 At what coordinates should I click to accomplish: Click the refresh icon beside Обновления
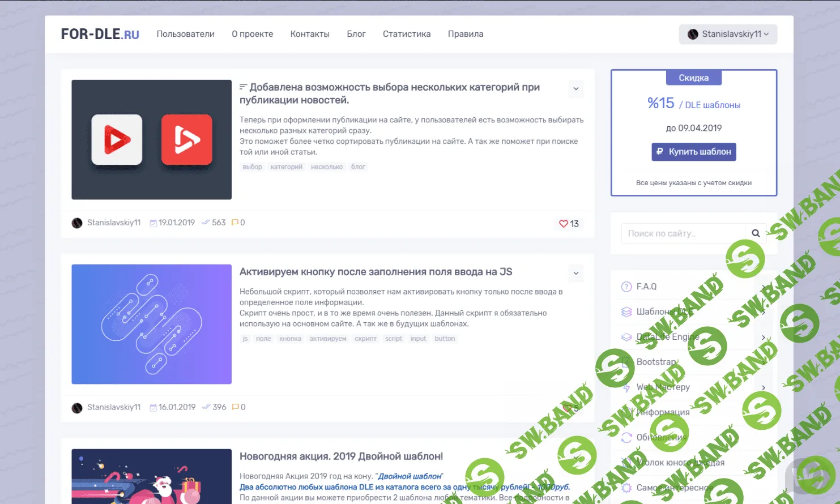[626, 437]
